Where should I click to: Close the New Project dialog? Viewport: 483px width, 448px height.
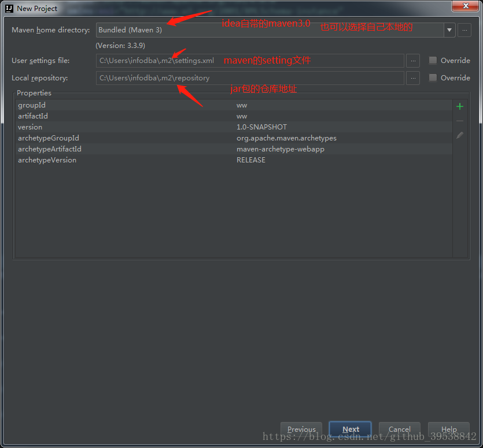466,6
